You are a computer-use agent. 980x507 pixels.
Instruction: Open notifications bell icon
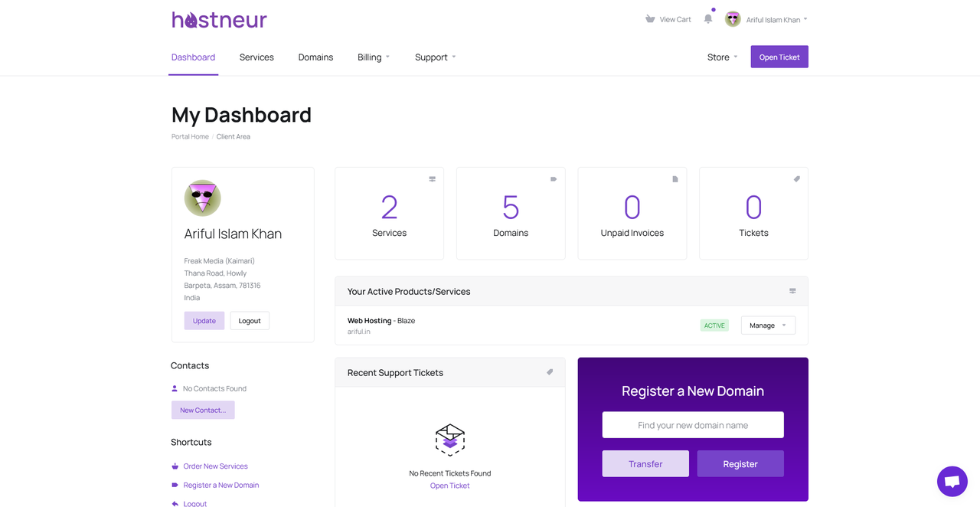coord(708,19)
